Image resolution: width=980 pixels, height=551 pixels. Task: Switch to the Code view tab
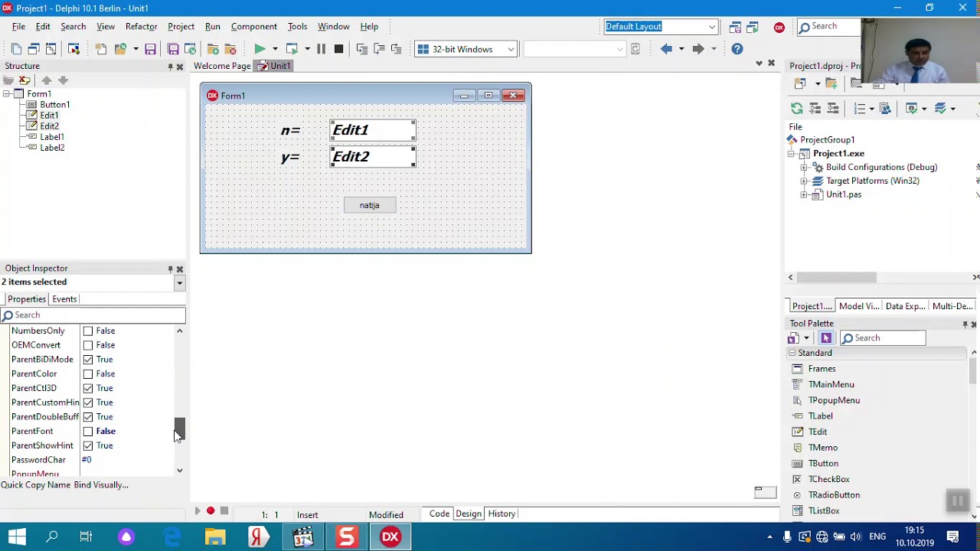[439, 514]
